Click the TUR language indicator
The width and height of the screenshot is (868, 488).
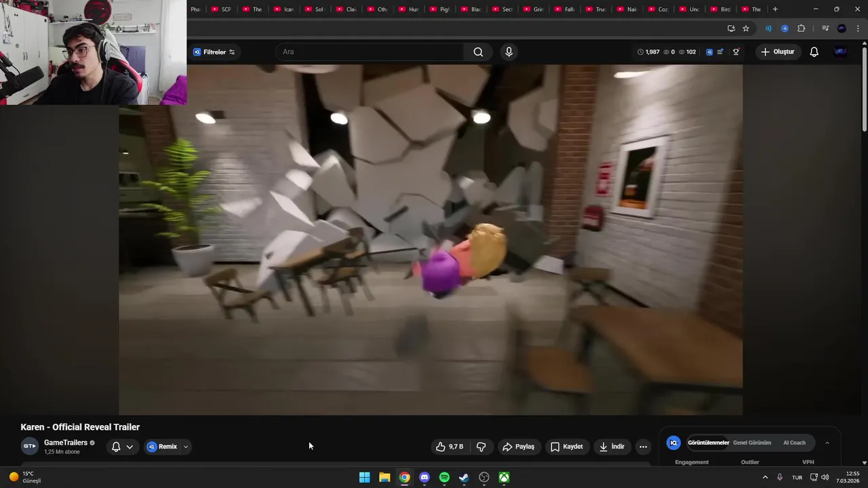[x=797, y=477]
